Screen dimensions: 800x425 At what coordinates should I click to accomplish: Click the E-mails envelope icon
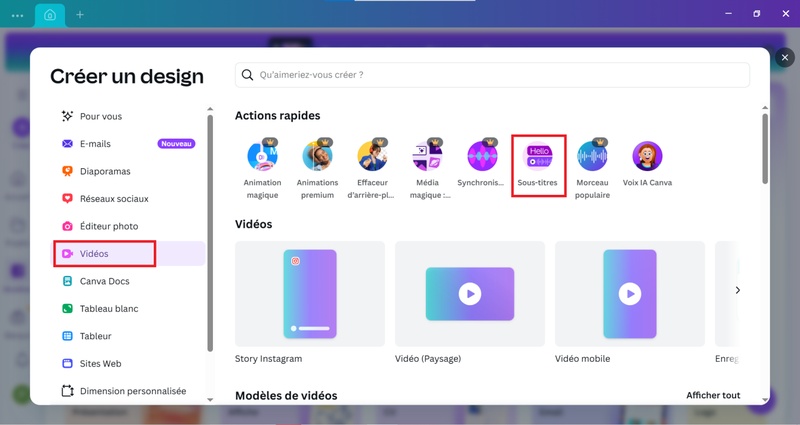point(67,144)
